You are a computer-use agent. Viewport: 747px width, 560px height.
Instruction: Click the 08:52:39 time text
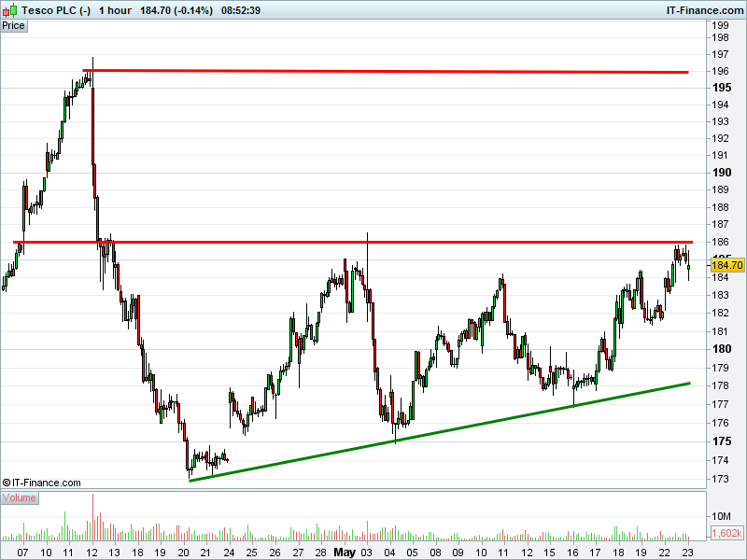point(241,10)
